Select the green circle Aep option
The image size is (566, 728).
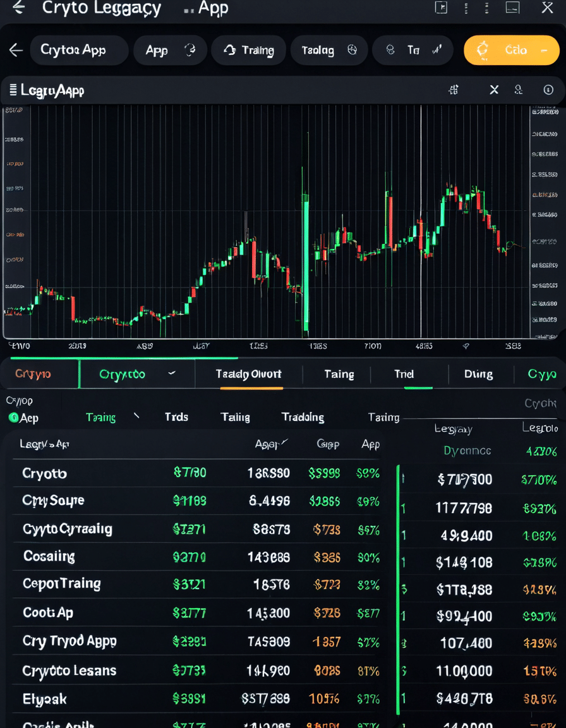[13, 418]
